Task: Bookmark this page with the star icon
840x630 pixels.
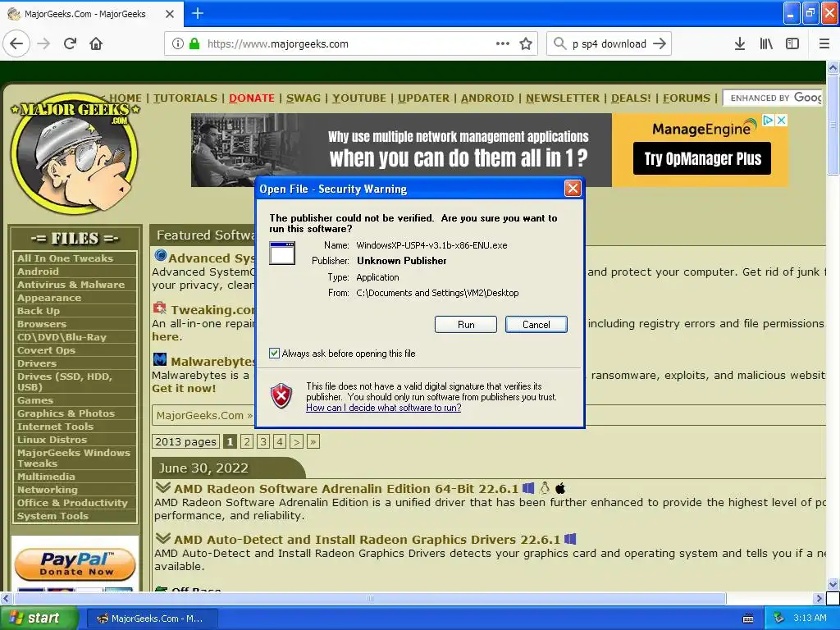Action: point(526,44)
